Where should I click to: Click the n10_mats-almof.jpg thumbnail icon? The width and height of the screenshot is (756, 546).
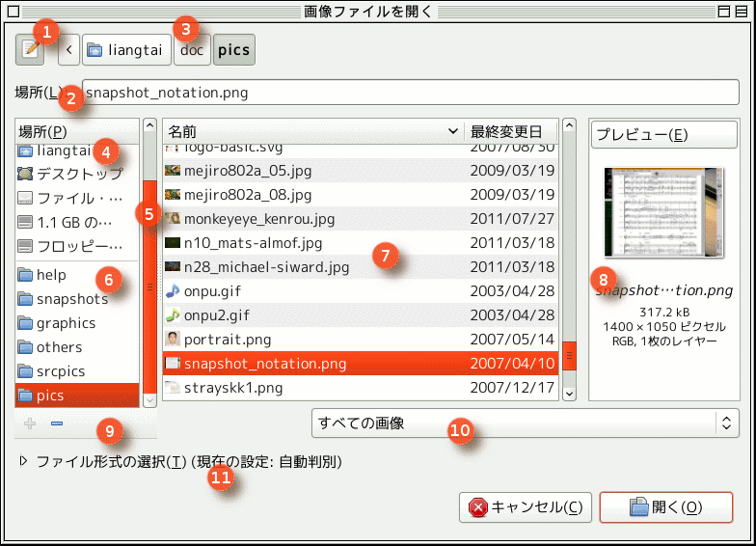coord(173,242)
